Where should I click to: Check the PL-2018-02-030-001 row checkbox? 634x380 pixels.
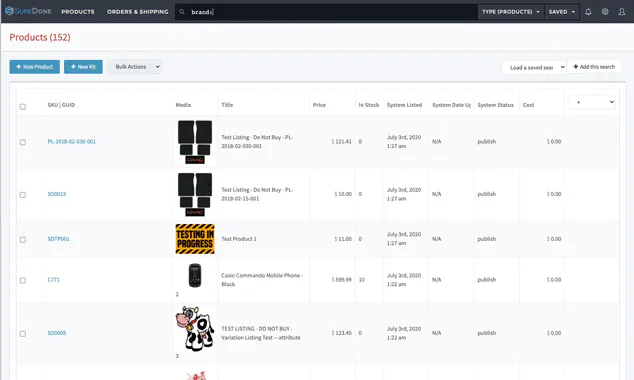tap(23, 142)
